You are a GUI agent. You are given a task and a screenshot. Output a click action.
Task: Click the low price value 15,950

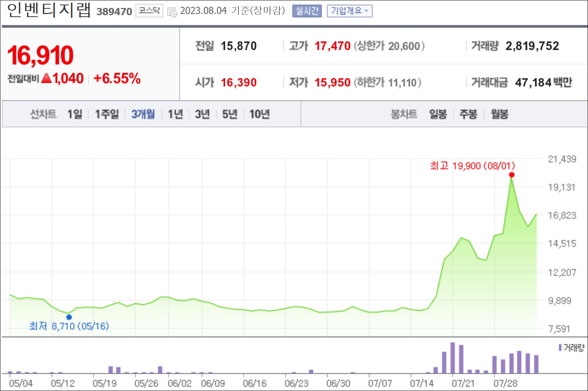click(332, 83)
